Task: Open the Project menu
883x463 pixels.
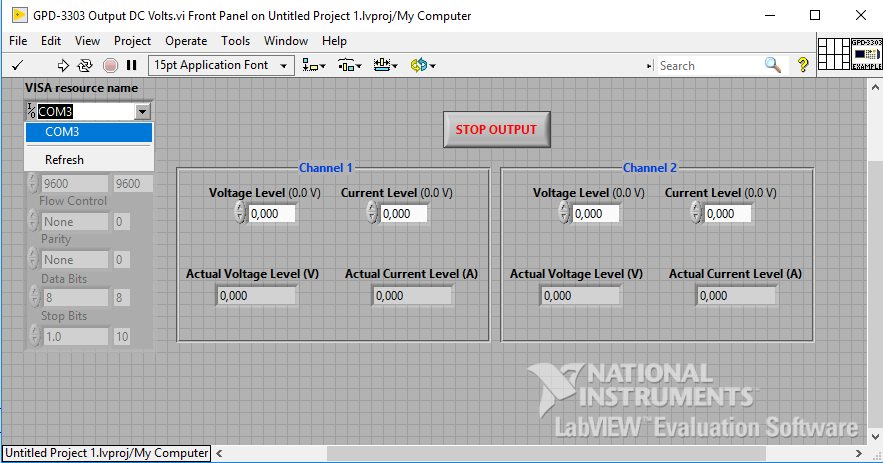Action: (x=132, y=41)
